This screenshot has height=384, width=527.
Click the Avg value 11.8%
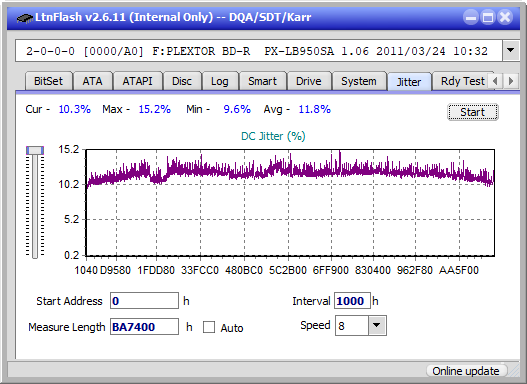[x=315, y=109]
